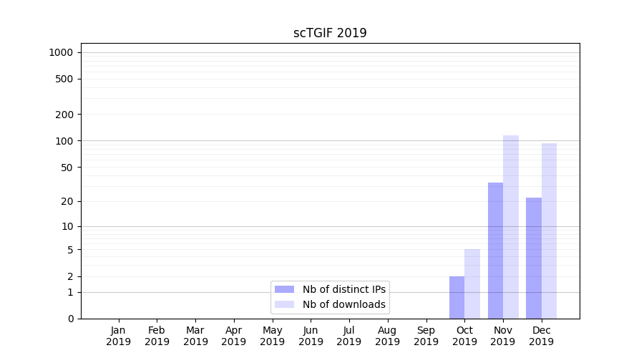This screenshot has height=358, width=644.
Task: Click the October distinct IPs bar
Action: [x=457, y=297]
